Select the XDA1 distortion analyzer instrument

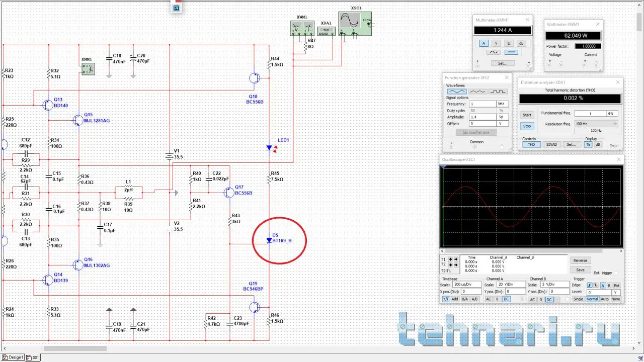point(326,31)
